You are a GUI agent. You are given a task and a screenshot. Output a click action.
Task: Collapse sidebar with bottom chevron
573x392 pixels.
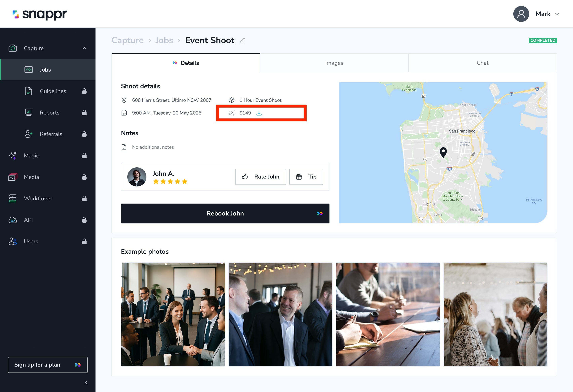pyautogui.click(x=86, y=382)
